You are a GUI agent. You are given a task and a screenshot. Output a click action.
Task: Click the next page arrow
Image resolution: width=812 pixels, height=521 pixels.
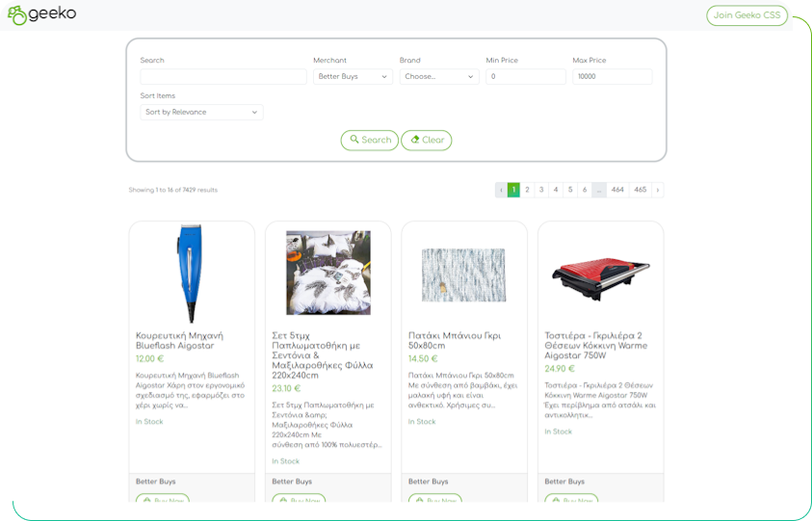coord(658,190)
